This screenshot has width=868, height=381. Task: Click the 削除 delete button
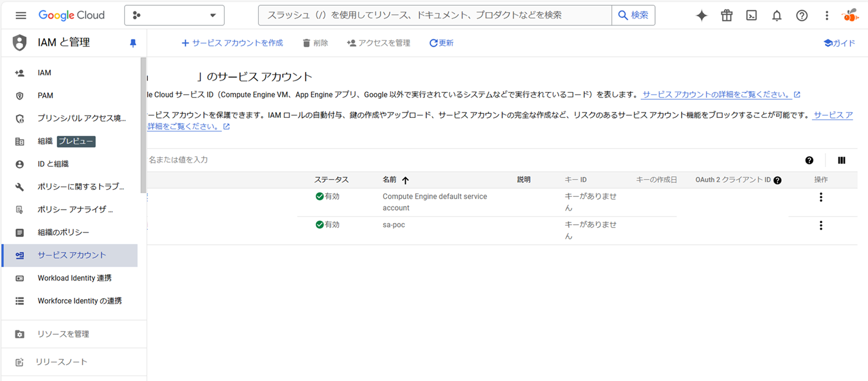pos(315,43)
